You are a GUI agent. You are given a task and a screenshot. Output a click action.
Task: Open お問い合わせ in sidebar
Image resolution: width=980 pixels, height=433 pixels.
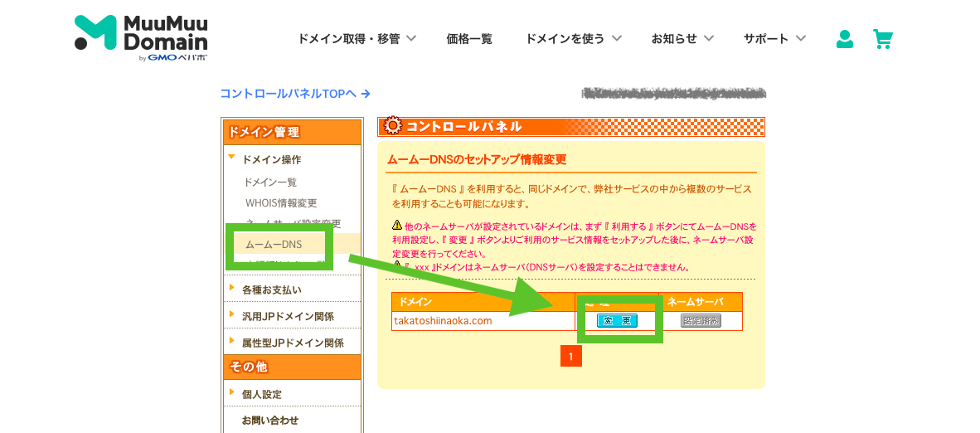click(270, 420)
